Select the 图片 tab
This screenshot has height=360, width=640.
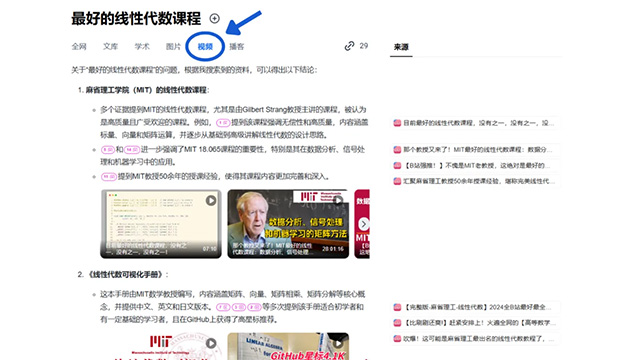[x=173, y=47]
